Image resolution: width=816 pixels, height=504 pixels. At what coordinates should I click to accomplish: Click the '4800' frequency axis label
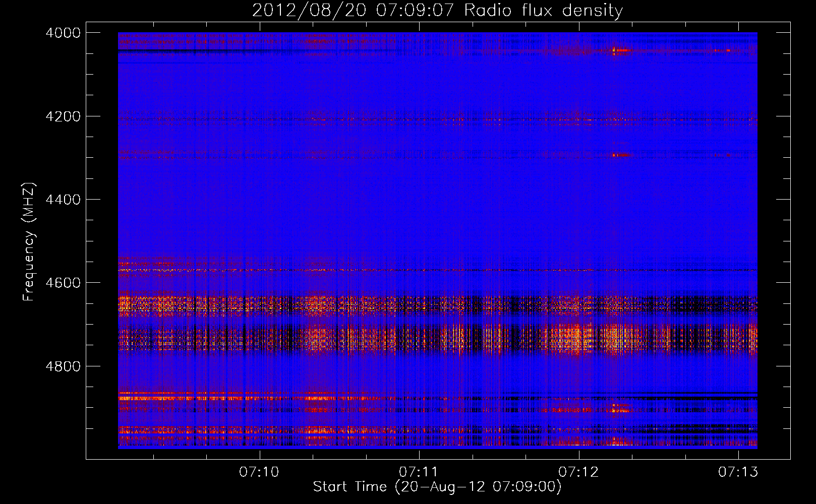point(63,366)
